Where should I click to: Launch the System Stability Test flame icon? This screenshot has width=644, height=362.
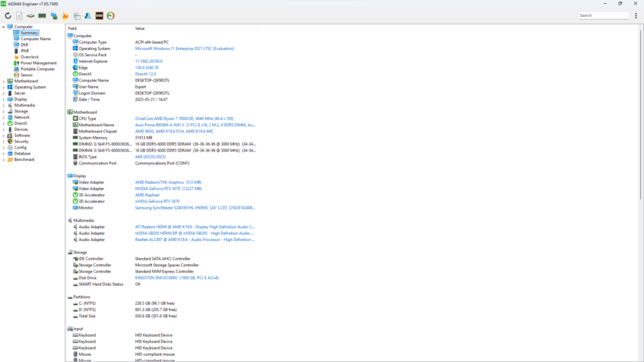tap(65, 15)
